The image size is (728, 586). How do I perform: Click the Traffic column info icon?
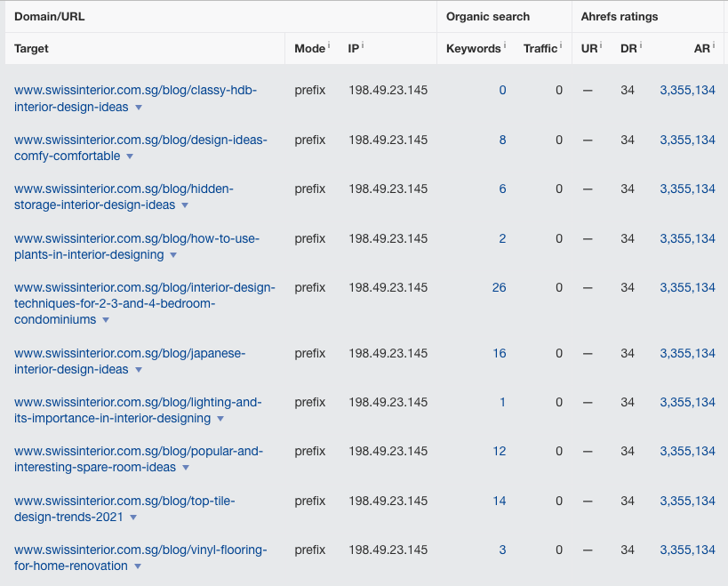coord(562,45)
